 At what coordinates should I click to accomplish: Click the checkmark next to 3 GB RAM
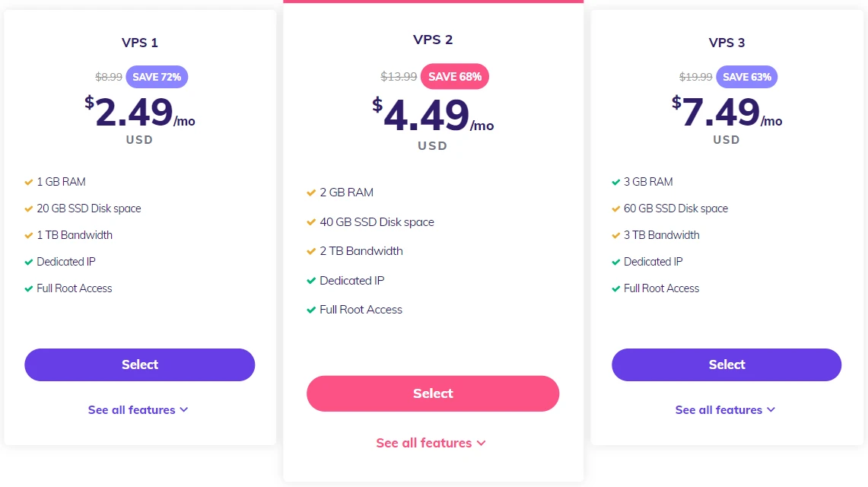pos(617,182)
